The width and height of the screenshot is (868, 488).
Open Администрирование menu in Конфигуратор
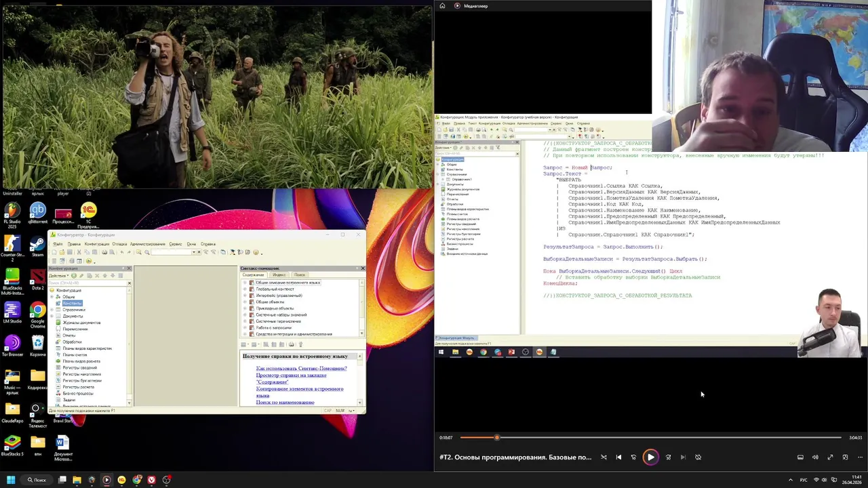[x=148, y=244]
